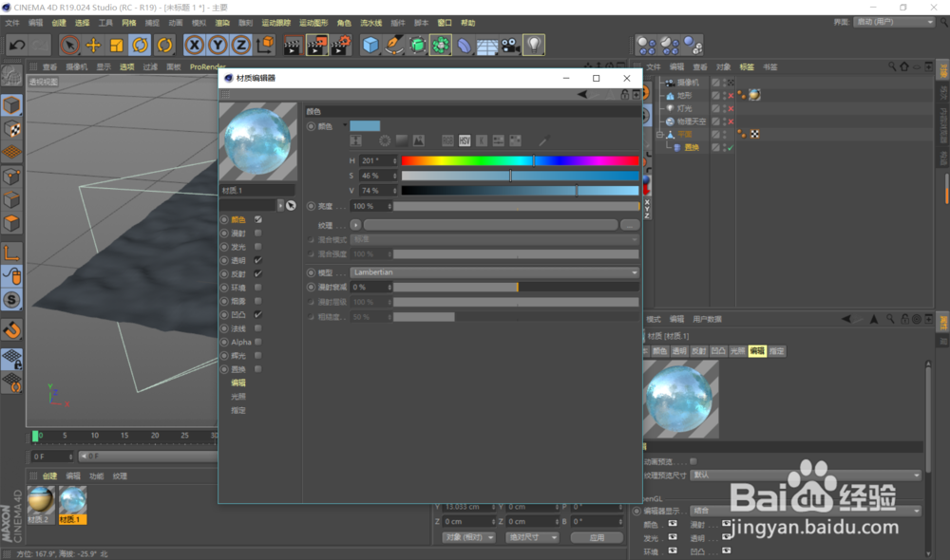950x560 pixels.
Task: Disable the 透明 channel checkbox
Action: [x=258, y=260]
